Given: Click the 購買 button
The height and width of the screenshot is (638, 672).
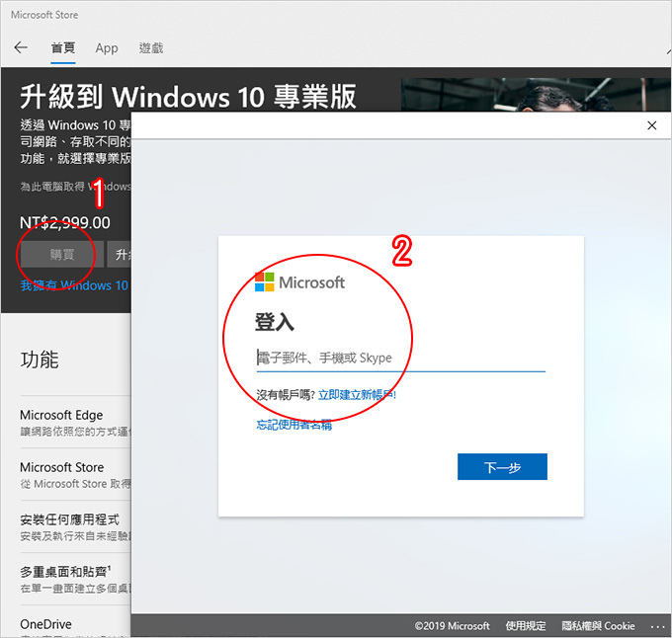Looking at the screenshot, I should 61,255.
